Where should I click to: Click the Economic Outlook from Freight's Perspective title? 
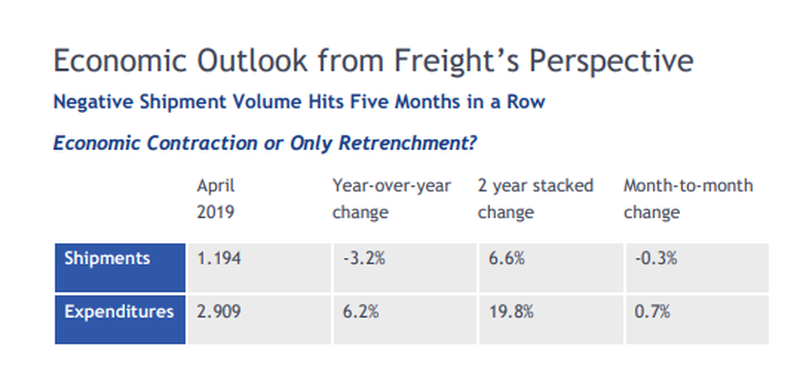click(373, 61)
